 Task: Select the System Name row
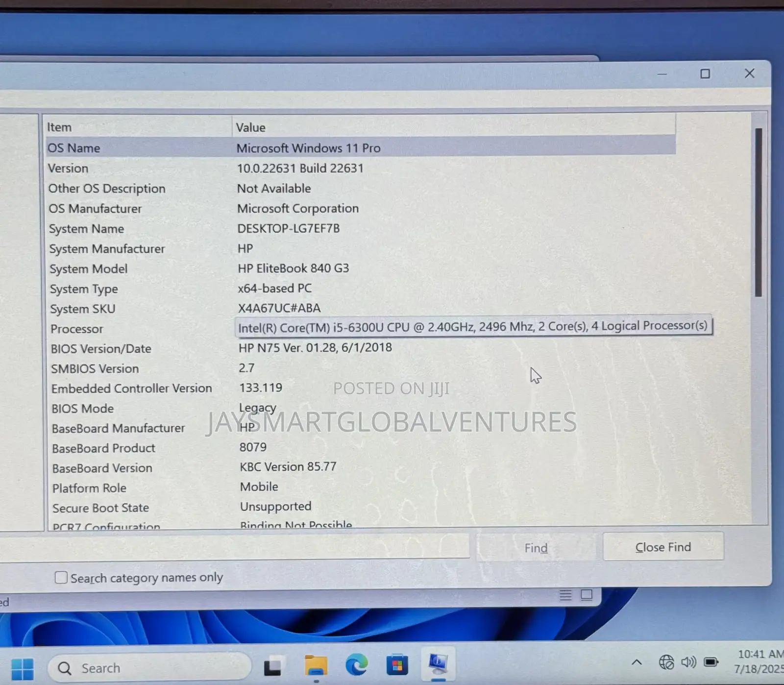[360, 228]
